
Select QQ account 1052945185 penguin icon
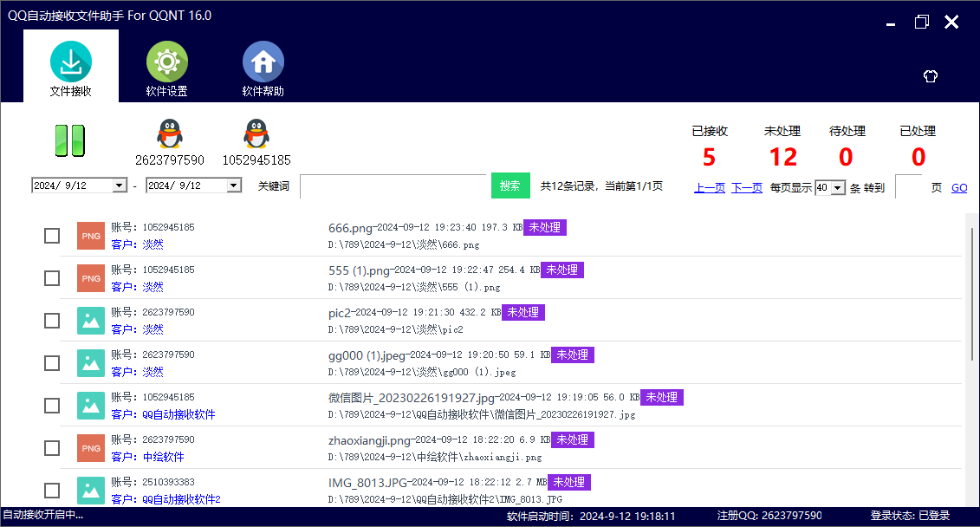256,133
